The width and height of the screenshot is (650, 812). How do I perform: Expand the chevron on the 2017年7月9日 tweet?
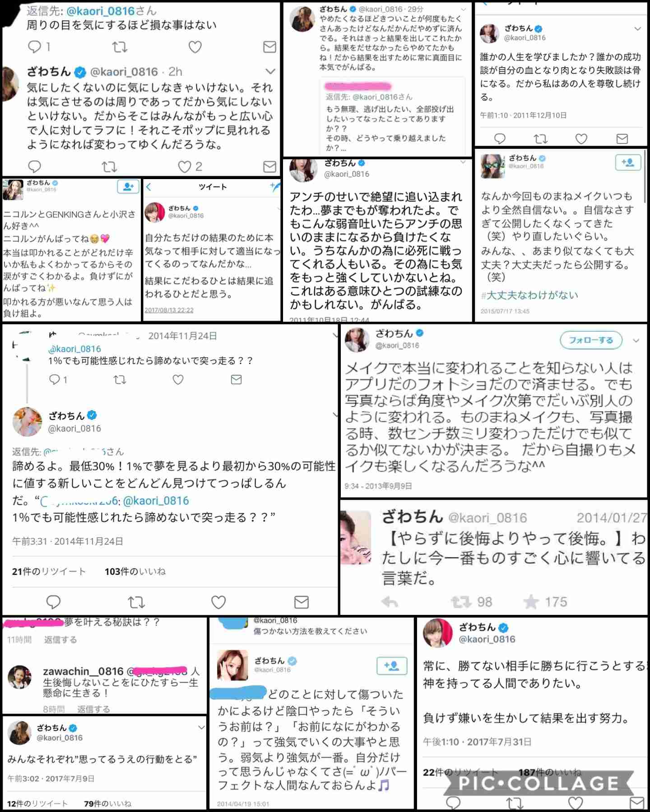point(201,727)
